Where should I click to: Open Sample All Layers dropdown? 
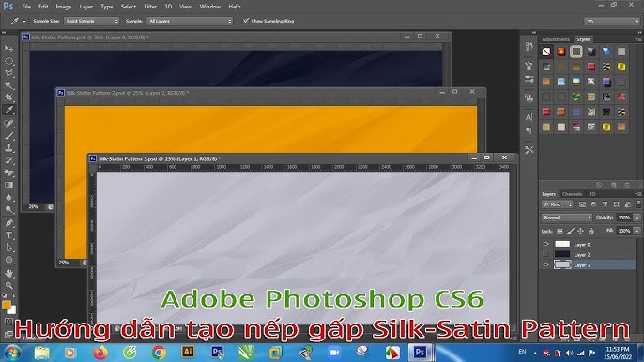190,21
